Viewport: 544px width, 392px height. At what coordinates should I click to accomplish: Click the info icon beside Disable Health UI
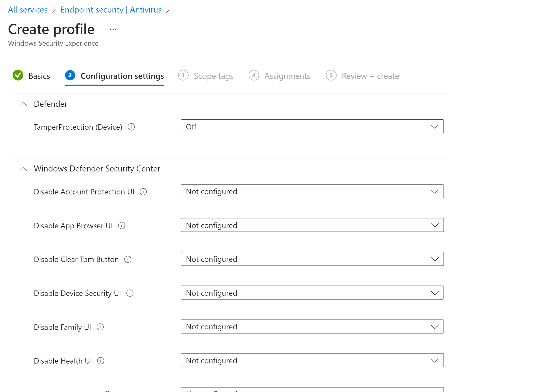(x=100, y=361)
